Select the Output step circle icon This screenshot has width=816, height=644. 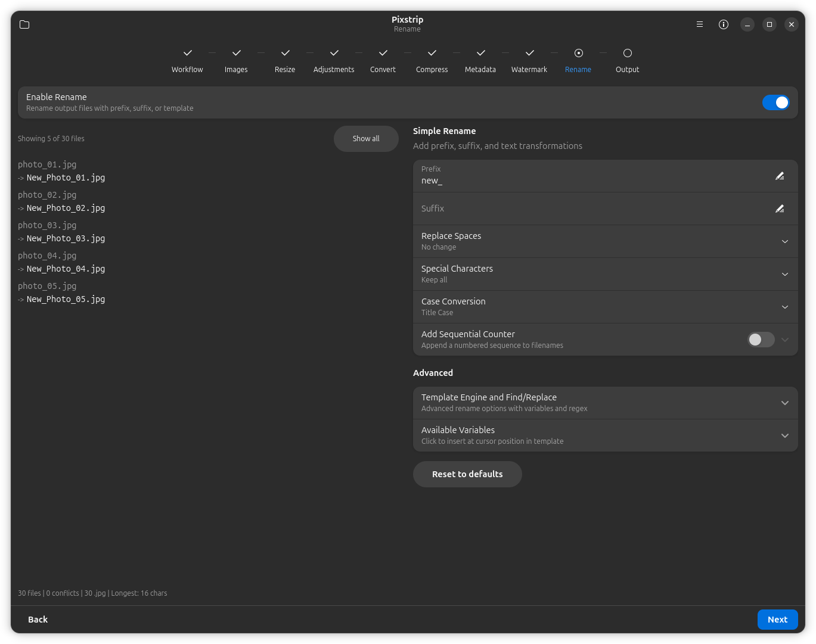click(627, 54)
